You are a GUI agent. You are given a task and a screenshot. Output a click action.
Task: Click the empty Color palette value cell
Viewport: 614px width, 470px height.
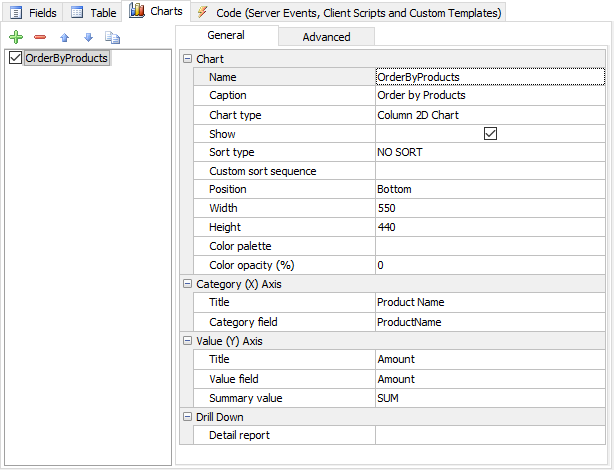(489, 247)
